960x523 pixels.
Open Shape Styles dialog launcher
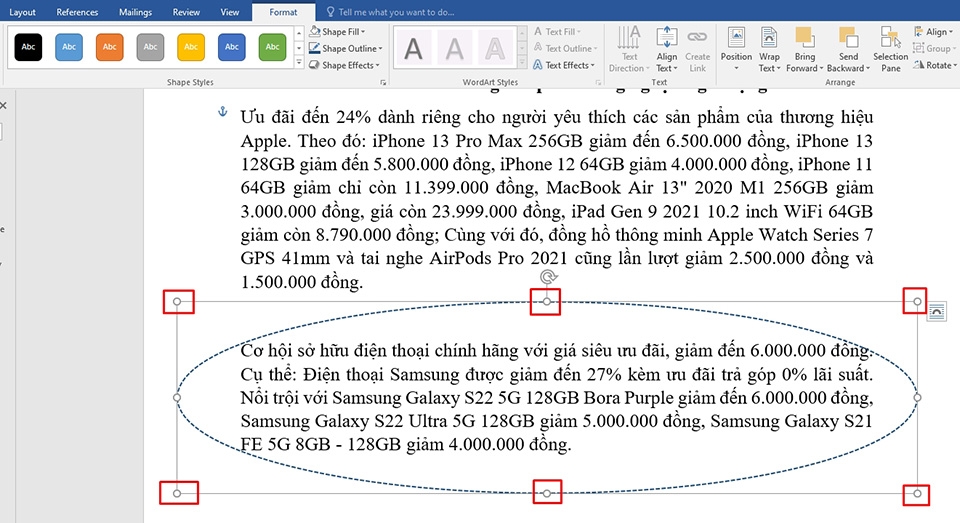click(x=383, y=82)
